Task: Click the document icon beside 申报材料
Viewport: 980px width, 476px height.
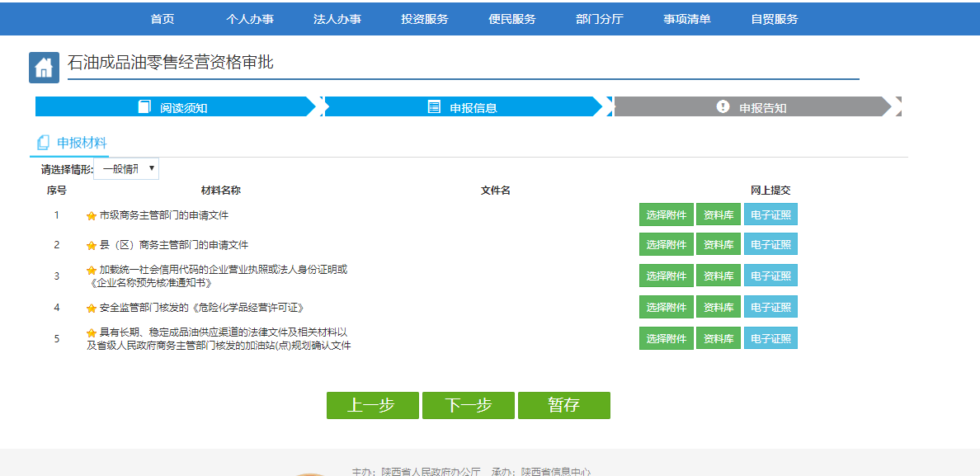Action: point(43,143)
